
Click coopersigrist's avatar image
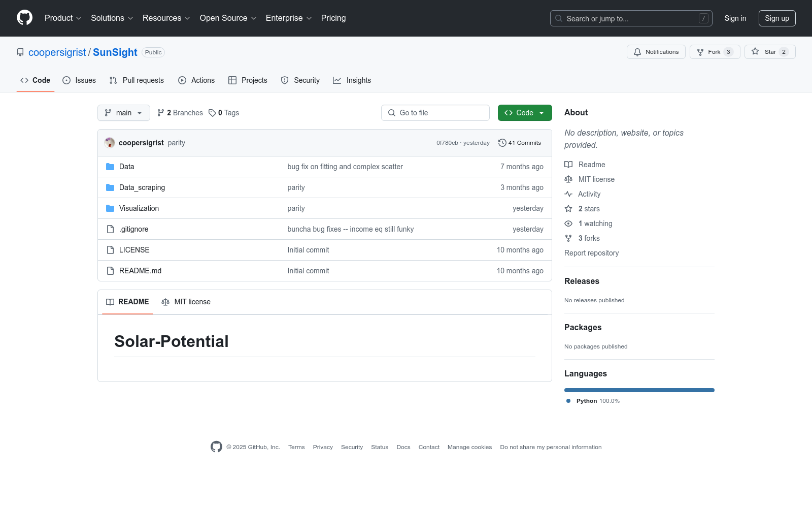point(110,143)
